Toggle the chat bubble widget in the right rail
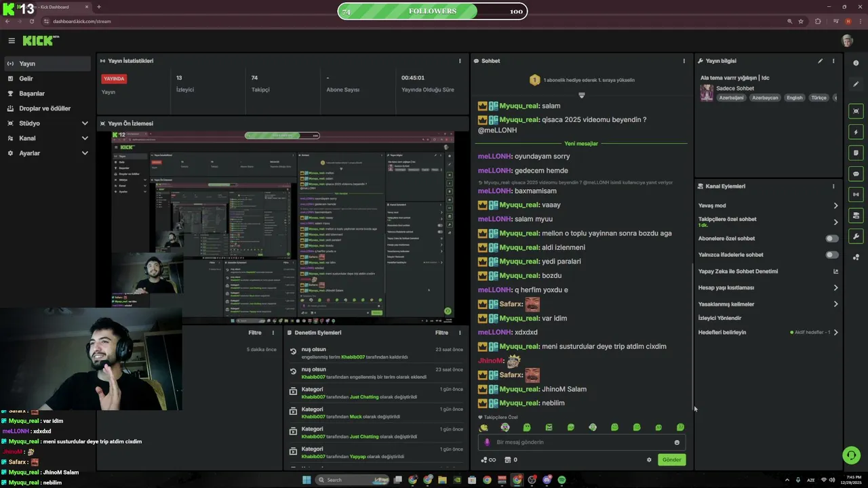The height and width of the screenshot is (488, 868). click(x=856, y=174)
